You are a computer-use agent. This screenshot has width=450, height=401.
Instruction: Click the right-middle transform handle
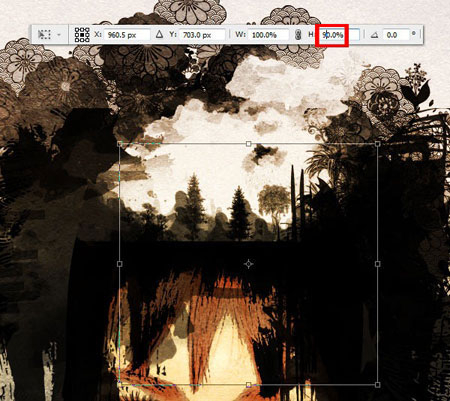pos(377,264)
